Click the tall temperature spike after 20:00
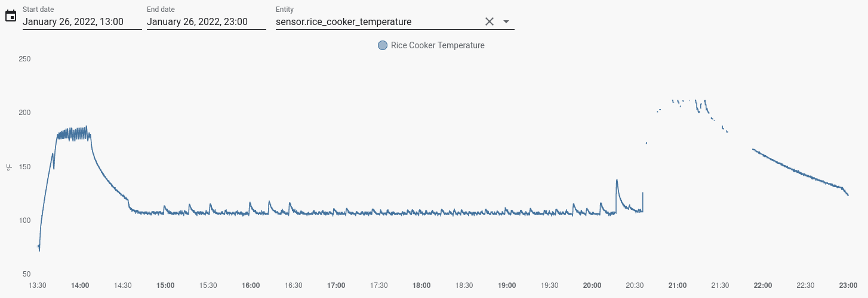This screenshot has width=868, height=298. pos(617,181)
